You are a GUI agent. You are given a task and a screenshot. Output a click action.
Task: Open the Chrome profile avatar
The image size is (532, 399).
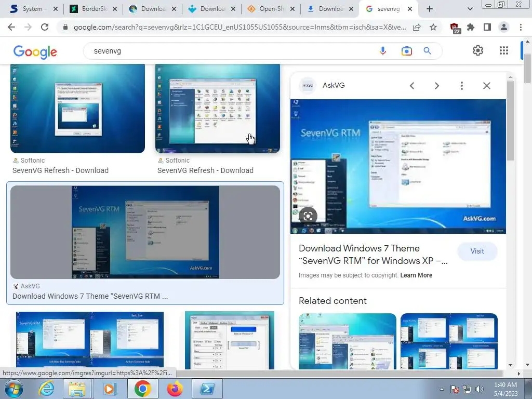504,27
